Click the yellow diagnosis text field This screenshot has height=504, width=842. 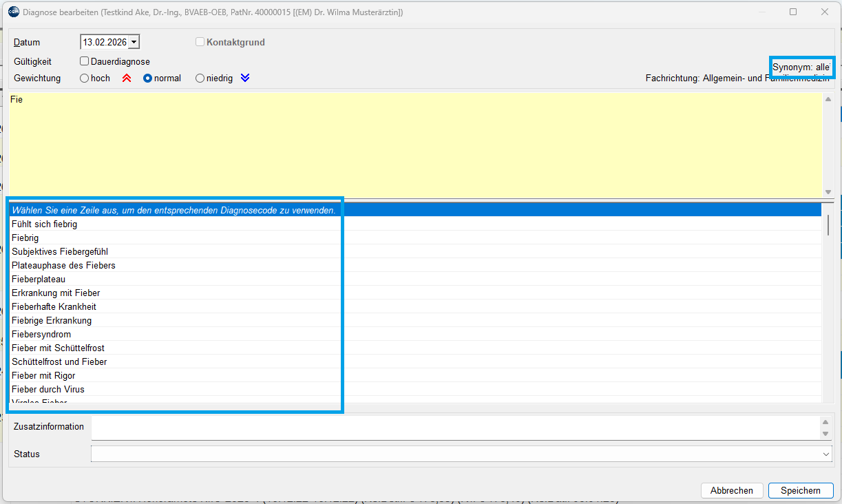click(x=413, y=145)
